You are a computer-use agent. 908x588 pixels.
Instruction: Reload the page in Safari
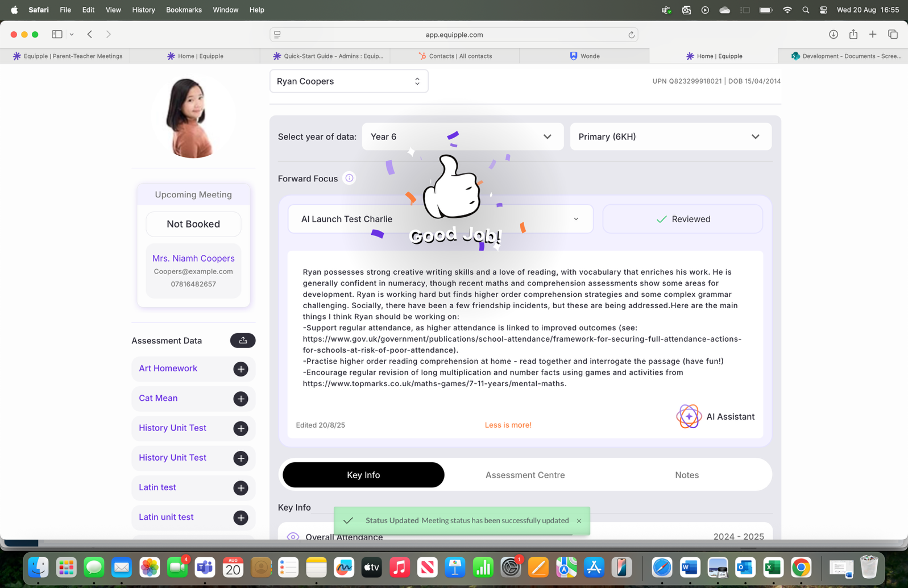click(631, 35)
